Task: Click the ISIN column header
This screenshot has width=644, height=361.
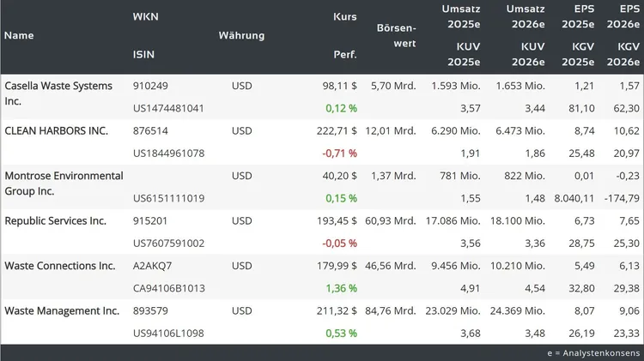Action: [x=143, y=54]
